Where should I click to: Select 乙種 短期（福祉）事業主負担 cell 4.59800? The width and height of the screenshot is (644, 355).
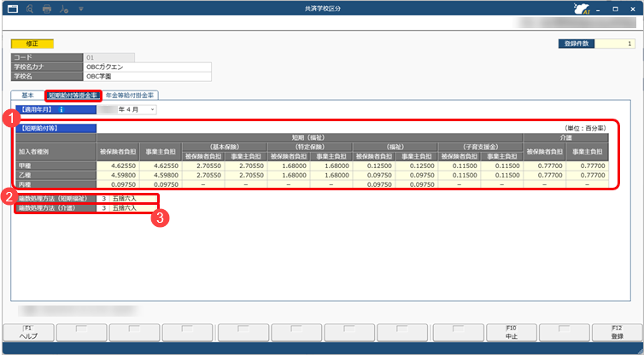click(x=161, y=175)
